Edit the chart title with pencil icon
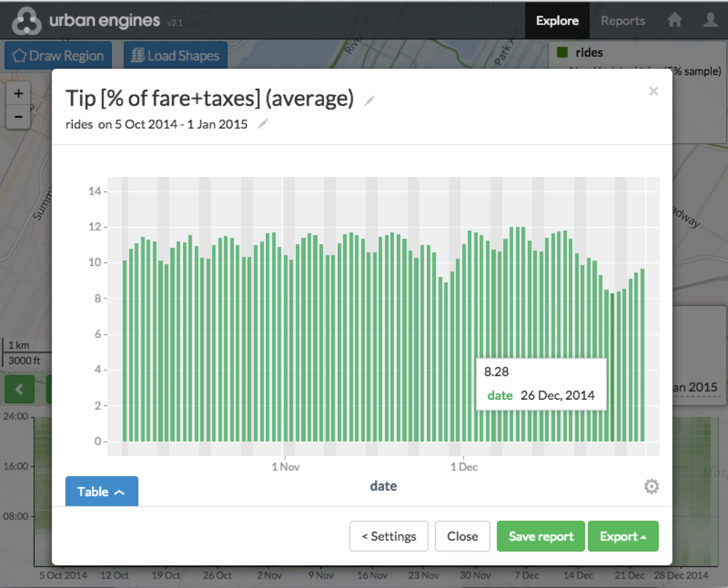 370,101
